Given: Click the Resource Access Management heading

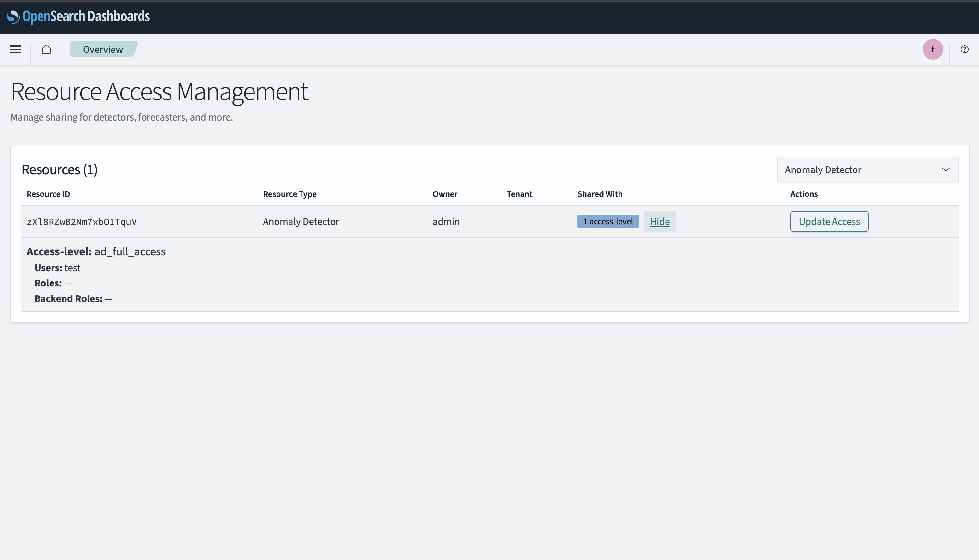Looking at the screenshot, I should (159, 91).
